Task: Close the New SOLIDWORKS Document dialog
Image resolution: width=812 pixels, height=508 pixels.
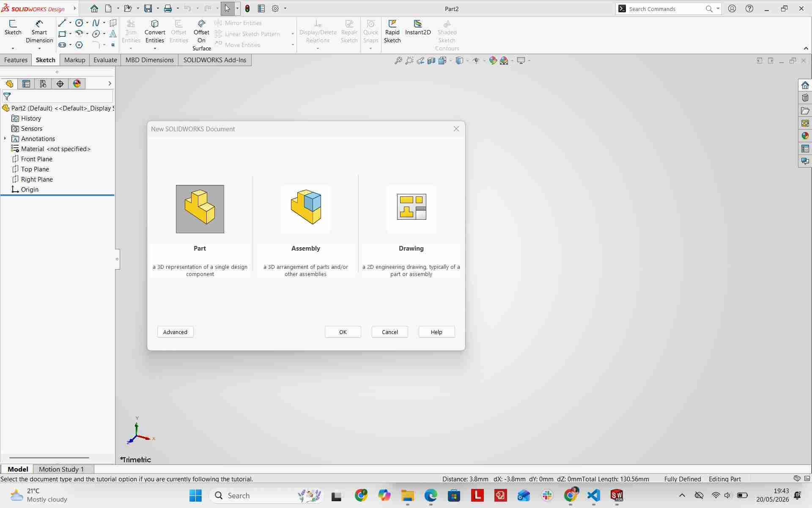Action: [456, 129]
